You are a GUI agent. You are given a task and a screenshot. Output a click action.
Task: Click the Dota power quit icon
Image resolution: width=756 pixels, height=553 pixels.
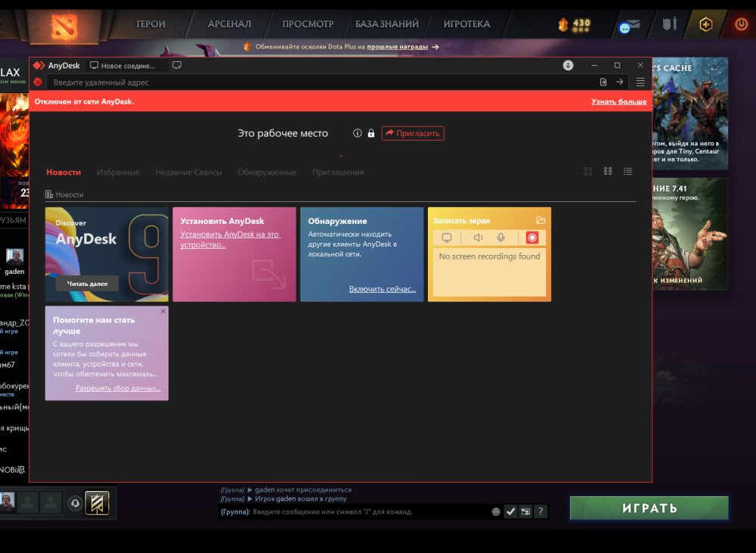741,23
